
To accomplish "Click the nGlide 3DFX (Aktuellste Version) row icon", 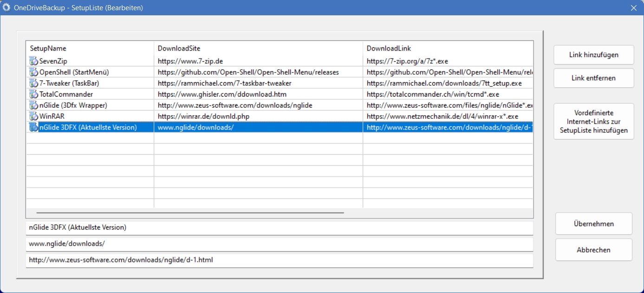I will pos(34,127).
